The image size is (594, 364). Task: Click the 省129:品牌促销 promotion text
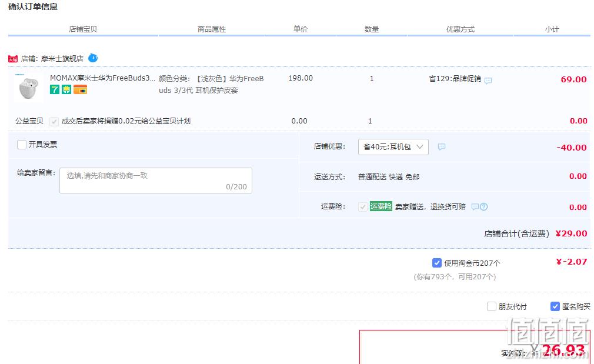(x=455, y=78)
